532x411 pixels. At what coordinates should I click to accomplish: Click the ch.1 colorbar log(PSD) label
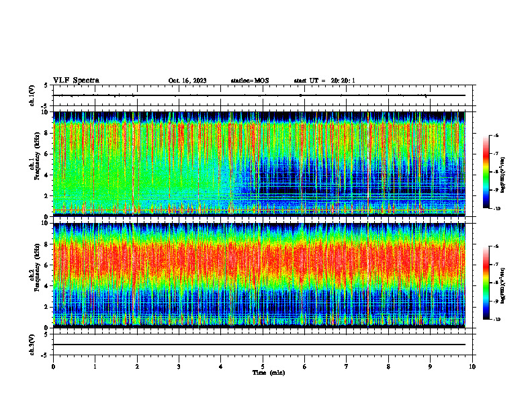point(503,175)
